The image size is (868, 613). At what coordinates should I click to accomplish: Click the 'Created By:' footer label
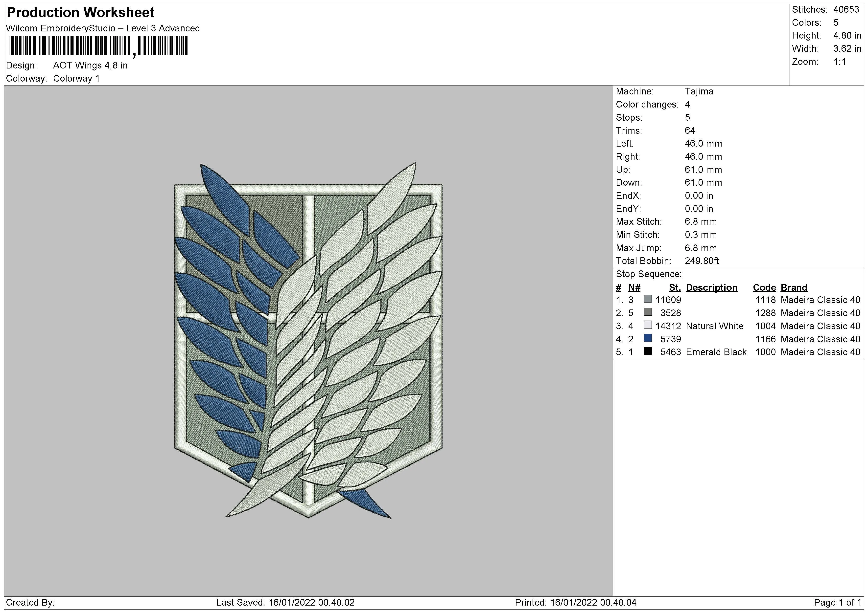point(30,602)
